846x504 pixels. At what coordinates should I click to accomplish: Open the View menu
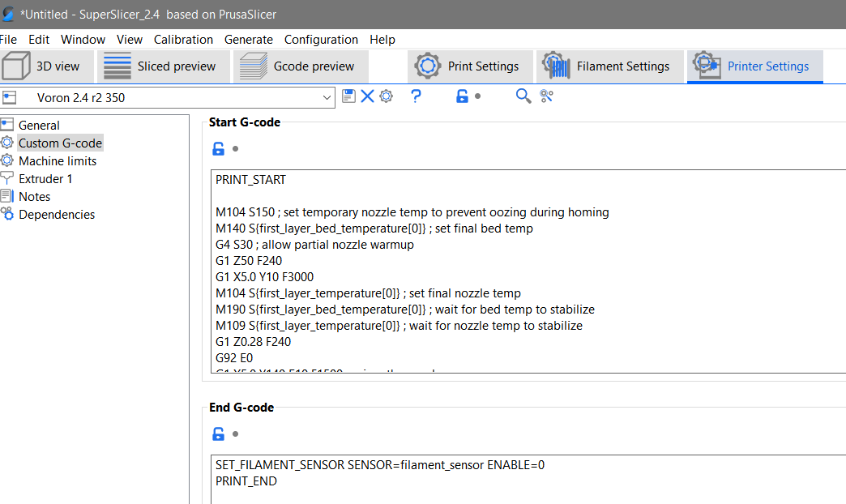pyautogui.click(x=130, y=40)
